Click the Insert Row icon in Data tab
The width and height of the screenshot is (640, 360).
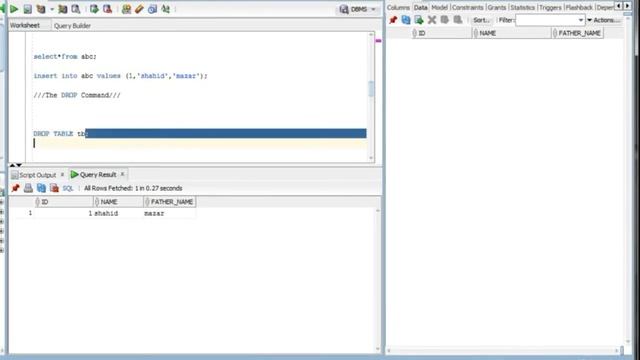tap(419, 20)
